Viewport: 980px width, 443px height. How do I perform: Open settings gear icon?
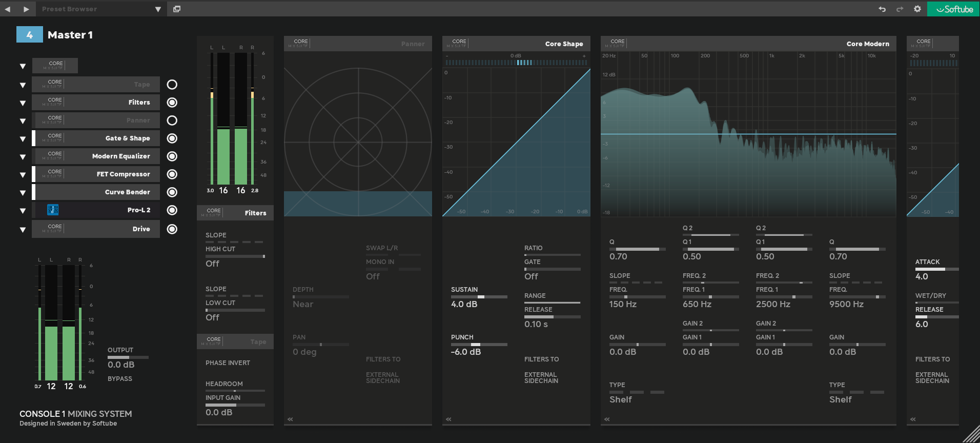[917, 9]
